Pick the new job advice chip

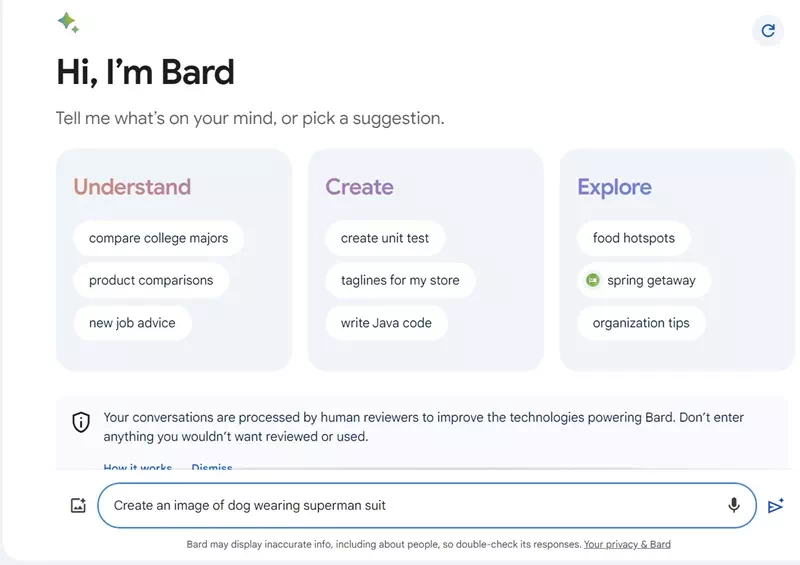point(132,323)
